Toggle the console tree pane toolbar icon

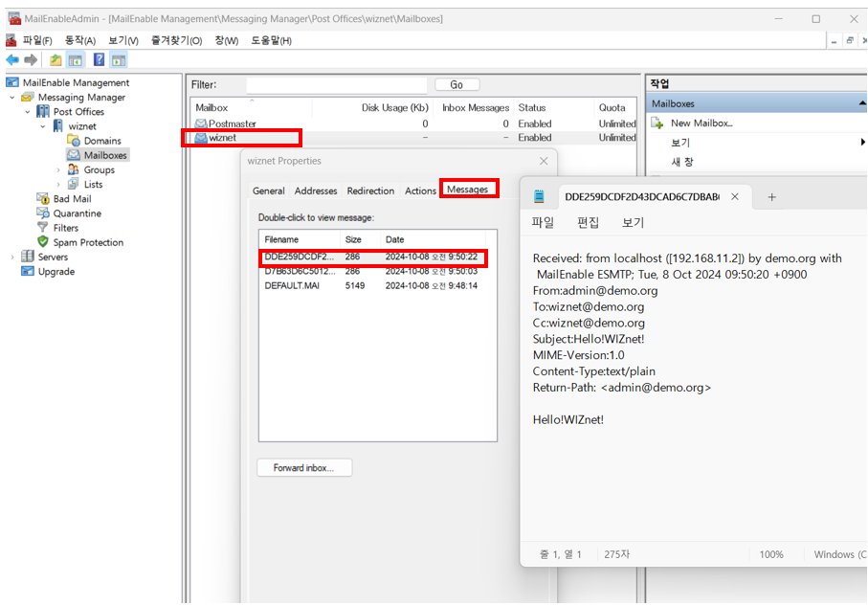click(x=76, y=59)
